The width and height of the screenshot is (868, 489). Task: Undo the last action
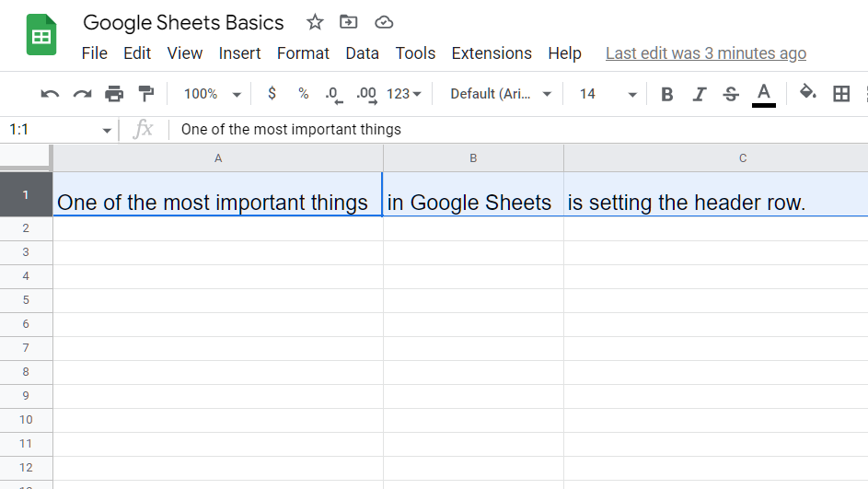[x=50, y=94]
